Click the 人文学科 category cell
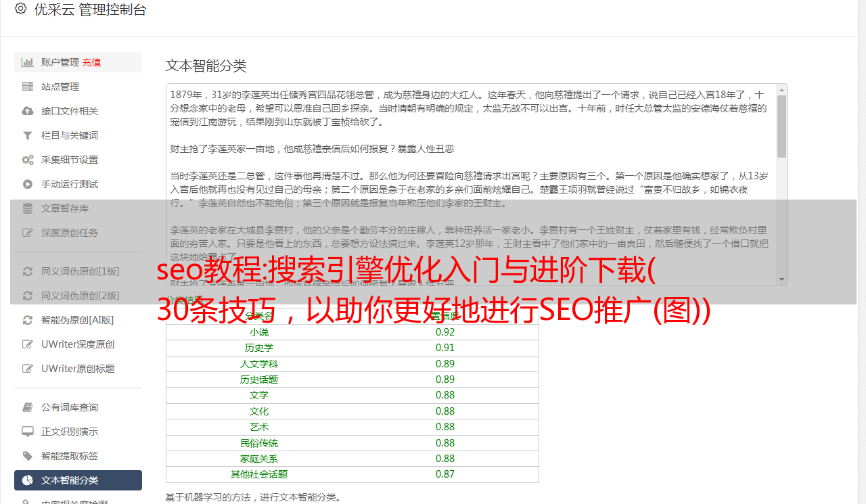Viewport: 866px width, 504px height. pyautogui.click(x=259, y=364)
